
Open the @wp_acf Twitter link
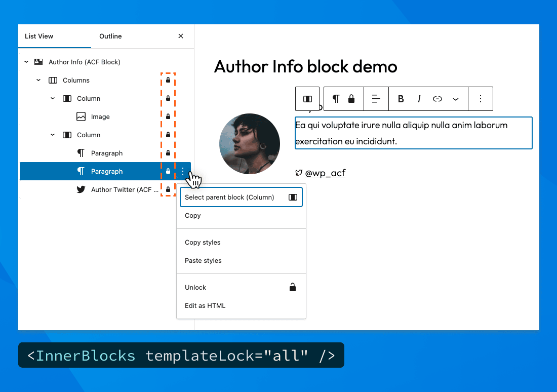point(325,173)
